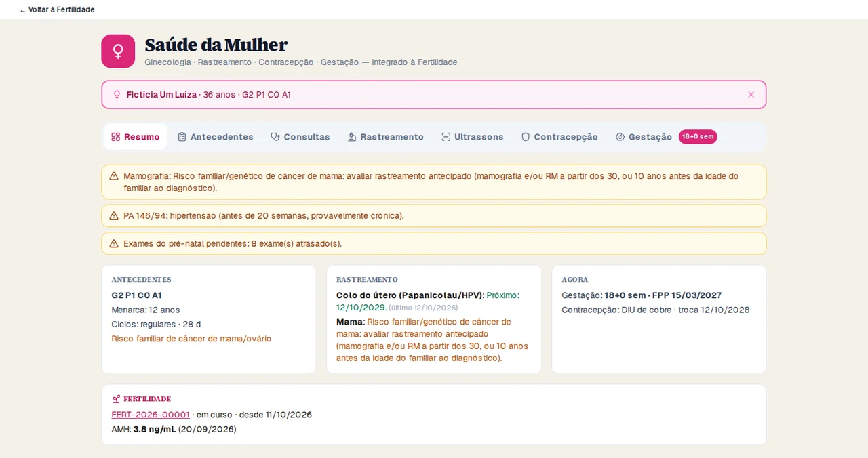Screen dimensions: 868x458
Task: Go to the Ultrassons tab
Action: 472,137
